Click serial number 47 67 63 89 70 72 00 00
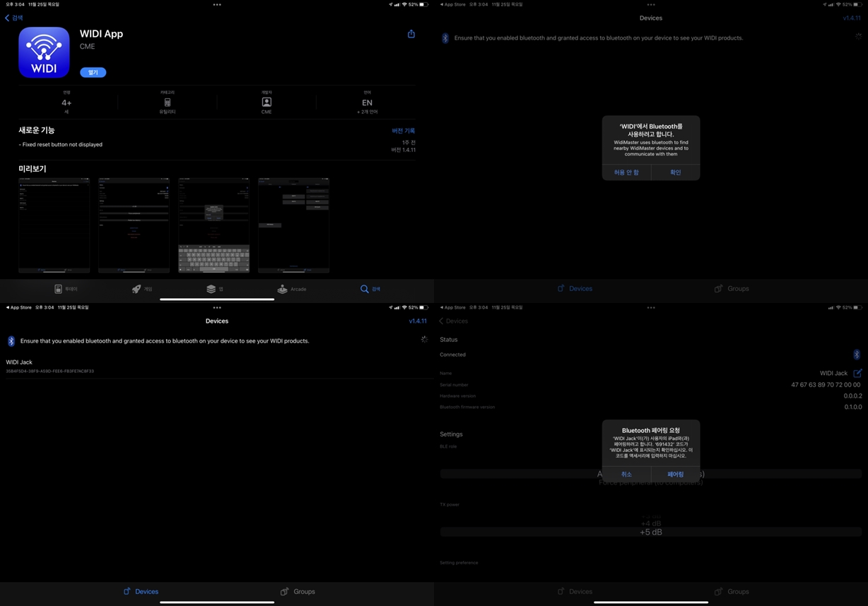Image resolution: width=868 pixels, height=606 pixels. pyautogui.click(x=826, y=385)
